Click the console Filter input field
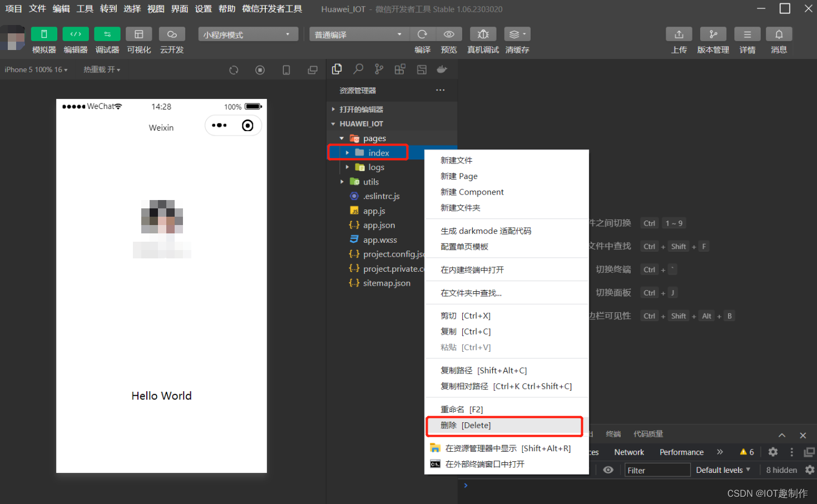817x504 pixels. pyautogui.click(x=657, y=470)
